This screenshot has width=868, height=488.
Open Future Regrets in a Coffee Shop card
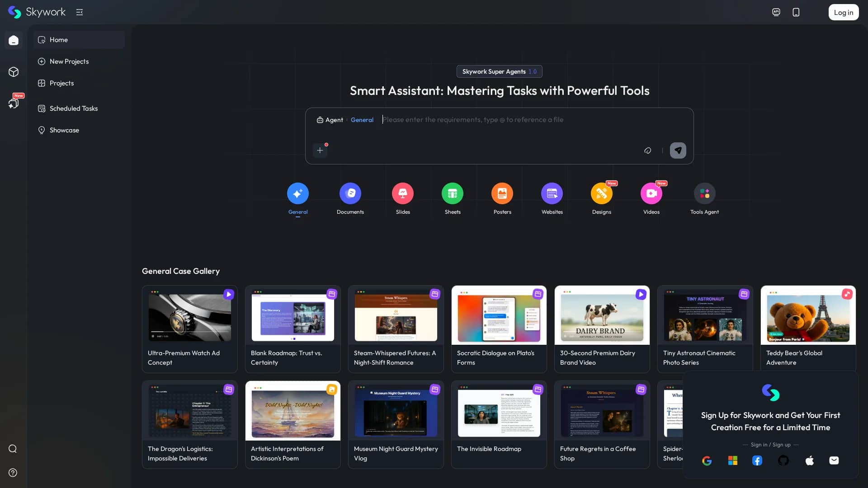(x=602, y=425)
